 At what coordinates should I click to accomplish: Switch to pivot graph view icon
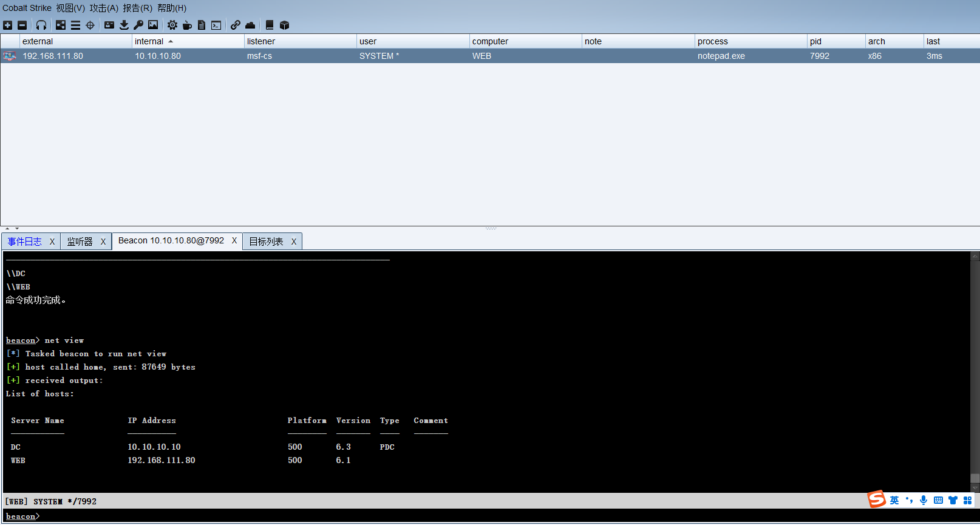[x=61, y=25]
